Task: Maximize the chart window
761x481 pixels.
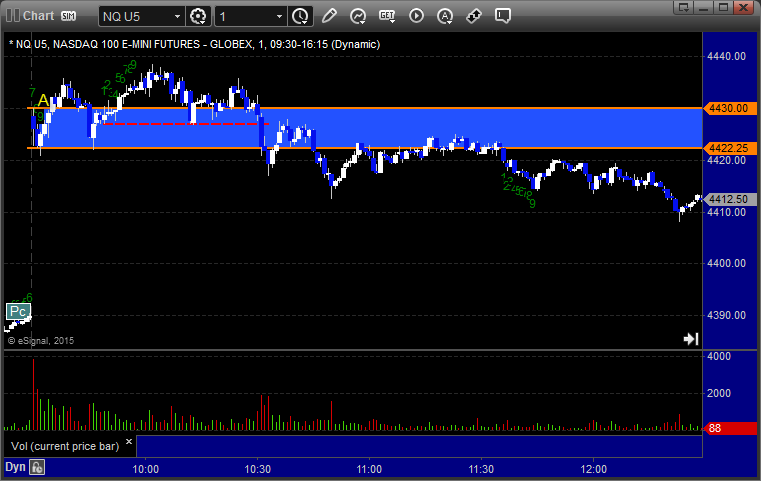Action: pyautogui.click(x=724, y=7)
